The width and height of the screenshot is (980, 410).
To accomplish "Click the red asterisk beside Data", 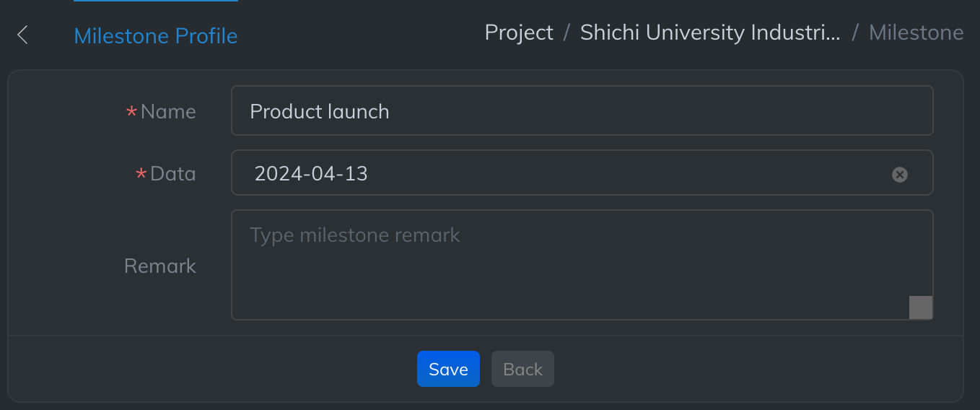I will coord(141,175).
